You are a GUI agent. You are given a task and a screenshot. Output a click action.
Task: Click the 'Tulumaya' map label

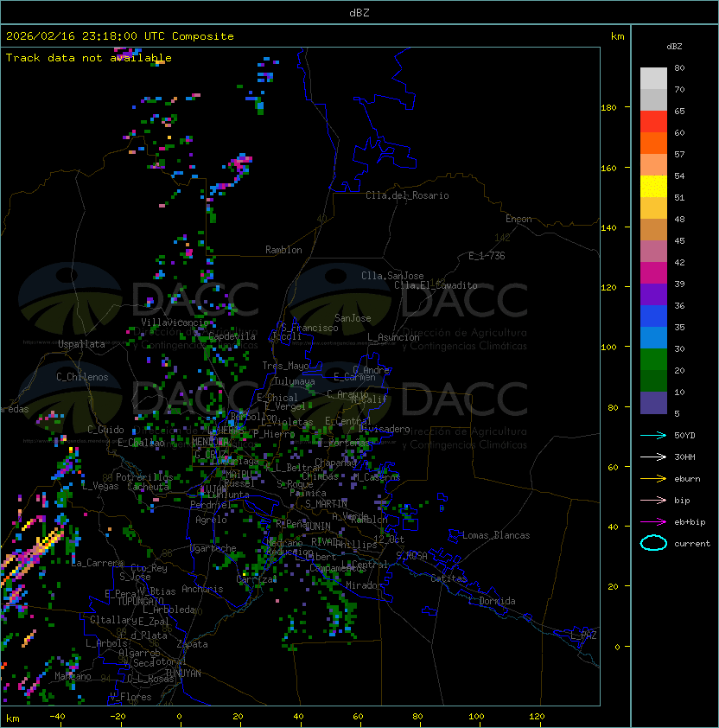click(x=295, y=381)
